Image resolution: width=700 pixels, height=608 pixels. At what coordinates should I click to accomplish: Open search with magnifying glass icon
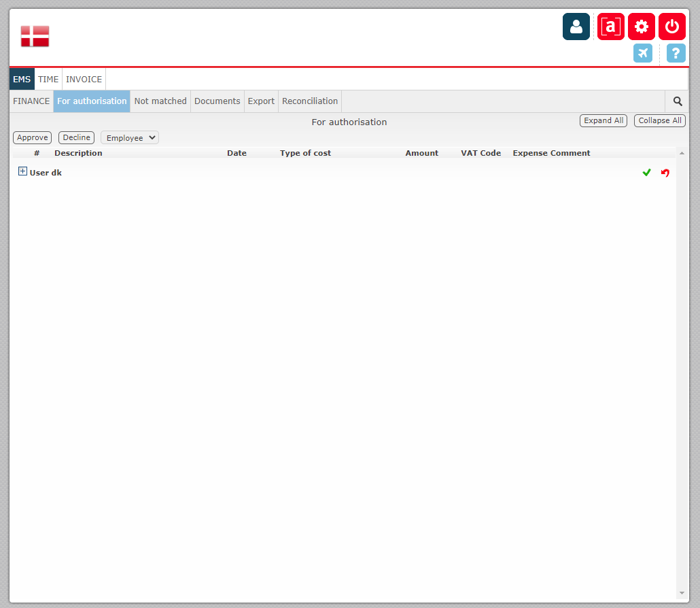pos(677,101)
